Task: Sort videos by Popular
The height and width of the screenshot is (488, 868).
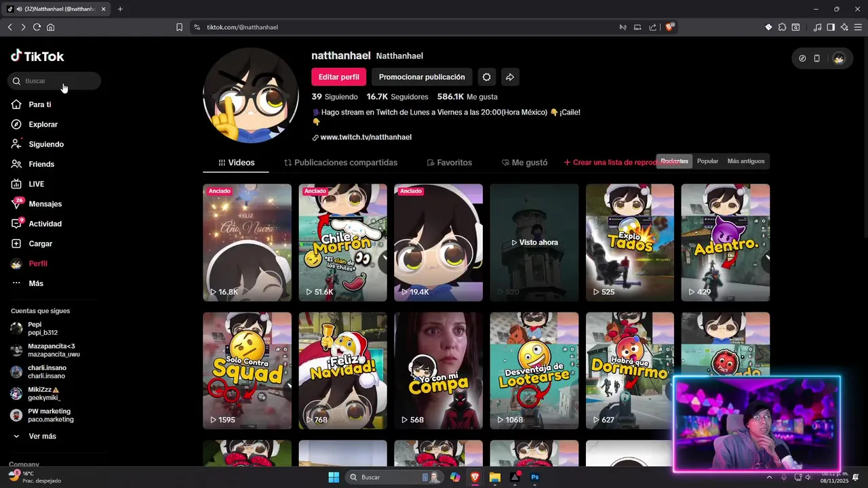Action: click(x=707, y=161)
